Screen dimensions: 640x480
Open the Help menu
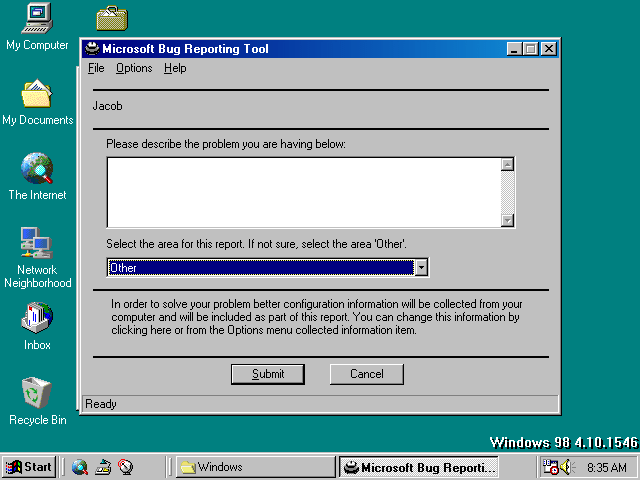(175, 68)
